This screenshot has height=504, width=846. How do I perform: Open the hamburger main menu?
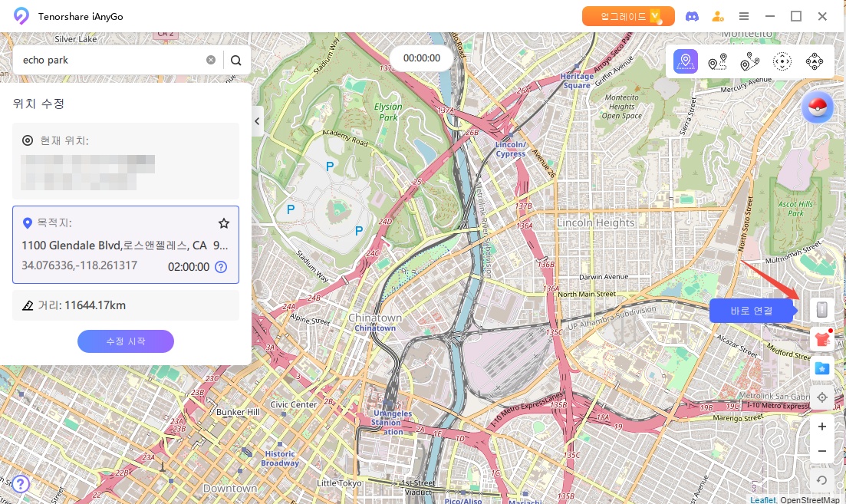click(743, 16)
